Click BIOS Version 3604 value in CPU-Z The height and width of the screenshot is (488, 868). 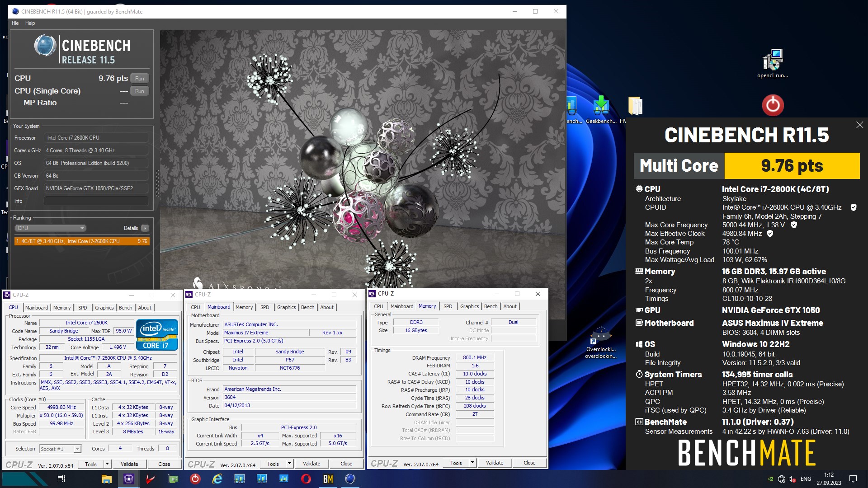[x=290, y=398]
